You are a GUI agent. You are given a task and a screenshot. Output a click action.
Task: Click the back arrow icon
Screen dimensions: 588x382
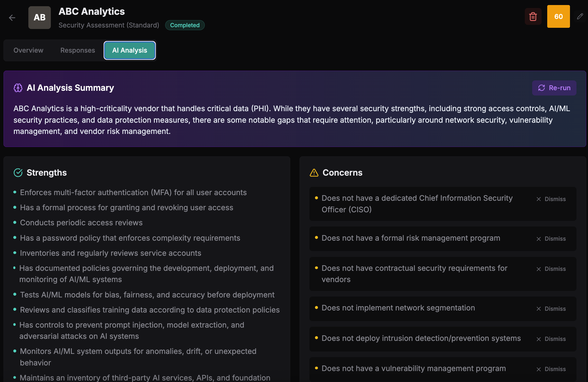click(x=12, y=18)
